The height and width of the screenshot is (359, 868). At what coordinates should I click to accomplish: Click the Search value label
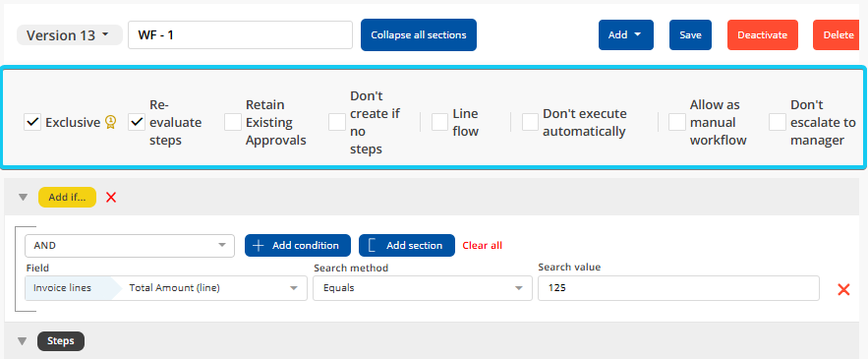[x=569, y=268]
